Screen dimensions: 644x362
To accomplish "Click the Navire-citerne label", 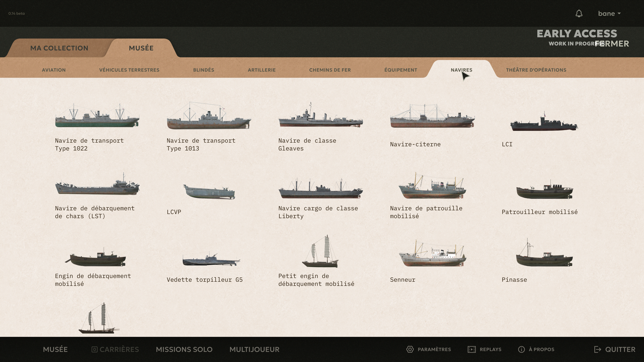I will (415, 144).
